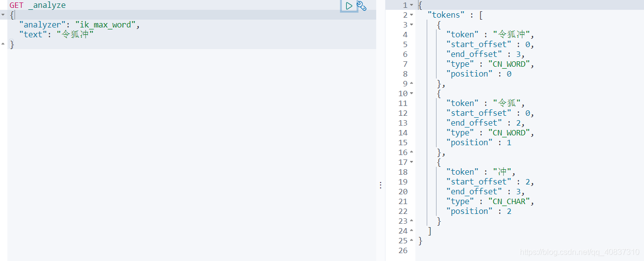This screenshot has height=261, width=644.
Task: Collapse third token object on line 17
Action: point(412,162)
